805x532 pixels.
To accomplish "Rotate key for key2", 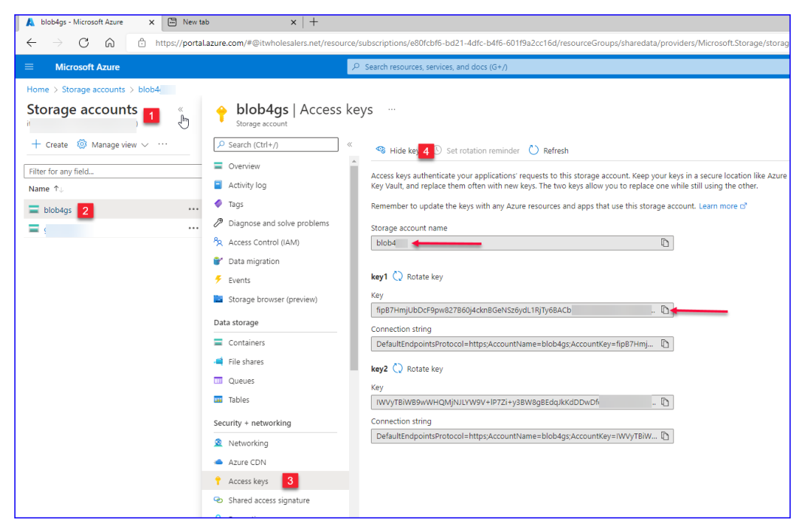I will pyautogui.click(x=418, y=369).
